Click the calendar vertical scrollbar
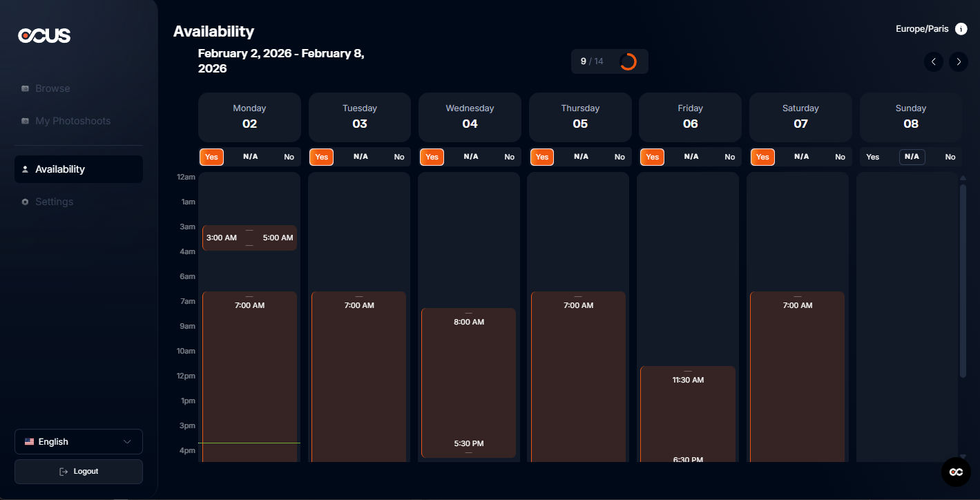 [963, 280]
